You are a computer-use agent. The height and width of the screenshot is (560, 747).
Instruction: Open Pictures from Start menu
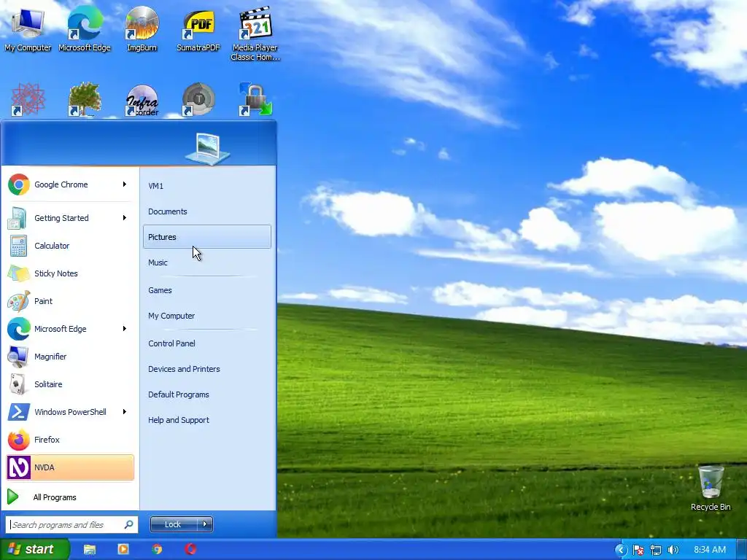point(206,237)
